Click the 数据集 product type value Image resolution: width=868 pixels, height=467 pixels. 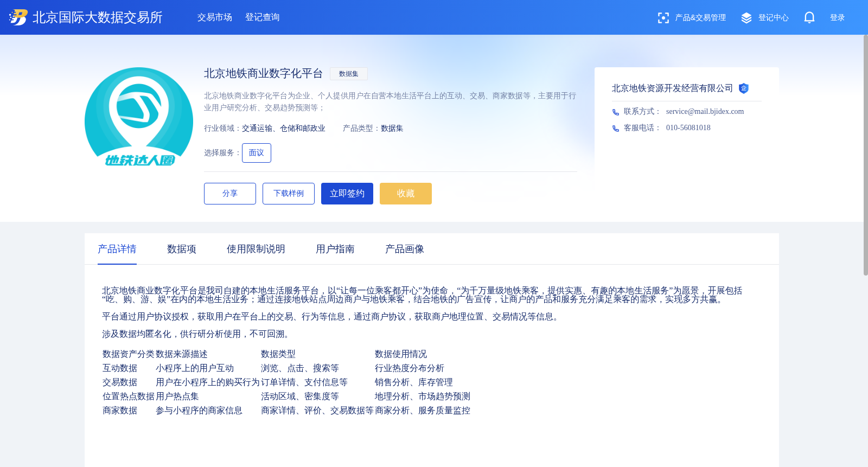coord(392,129)
